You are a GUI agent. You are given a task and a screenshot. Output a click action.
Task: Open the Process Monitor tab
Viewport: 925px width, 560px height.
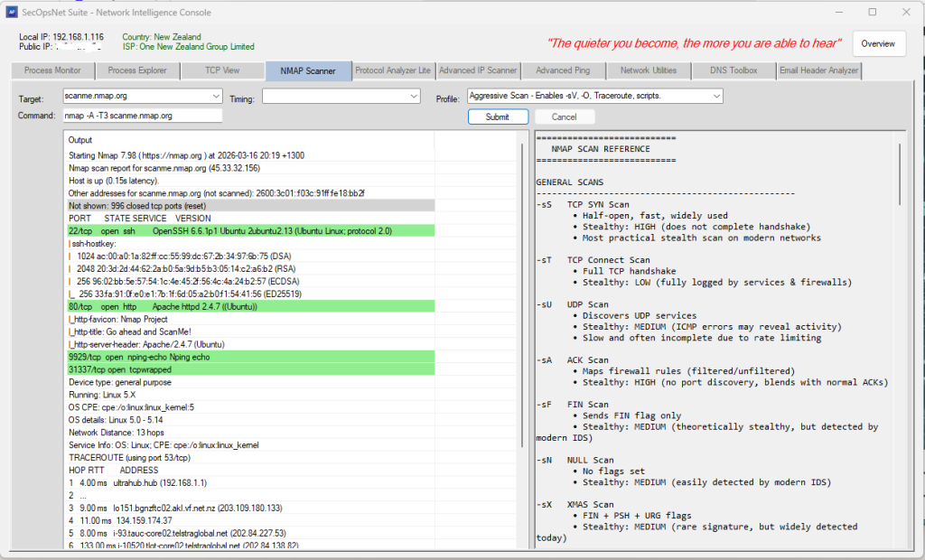pyautogui.click(x=52, y=70)
